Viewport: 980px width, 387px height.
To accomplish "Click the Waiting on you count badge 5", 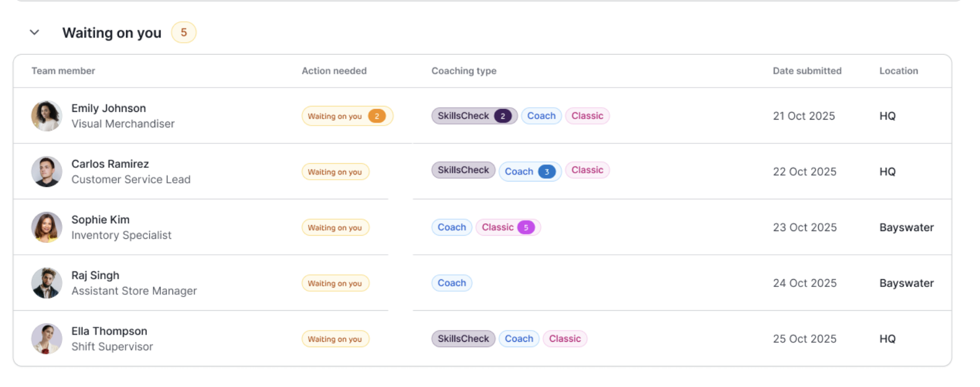I will pyautogui.click(x=184, y=33).
